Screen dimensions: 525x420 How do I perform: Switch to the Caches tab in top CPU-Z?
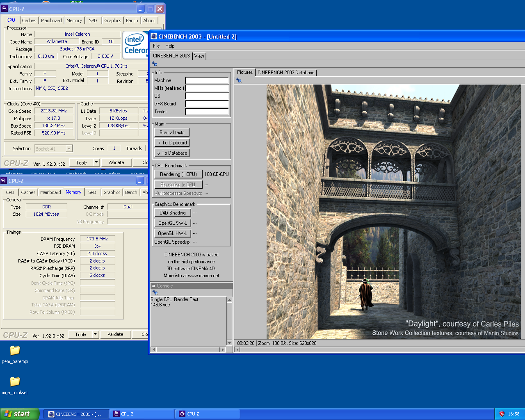(29, 21)
